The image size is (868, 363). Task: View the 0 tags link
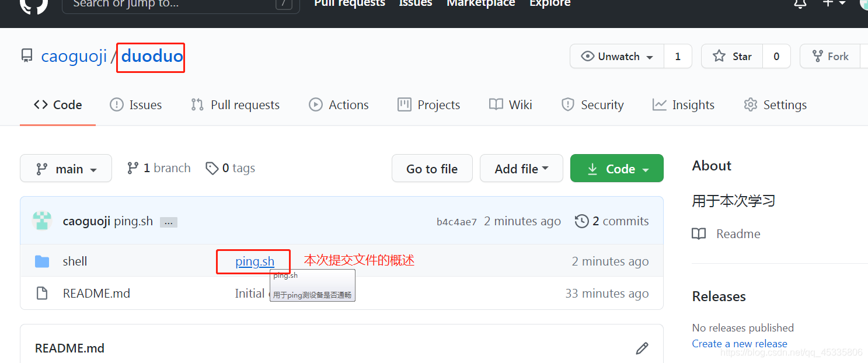click(x=231, y=168)
